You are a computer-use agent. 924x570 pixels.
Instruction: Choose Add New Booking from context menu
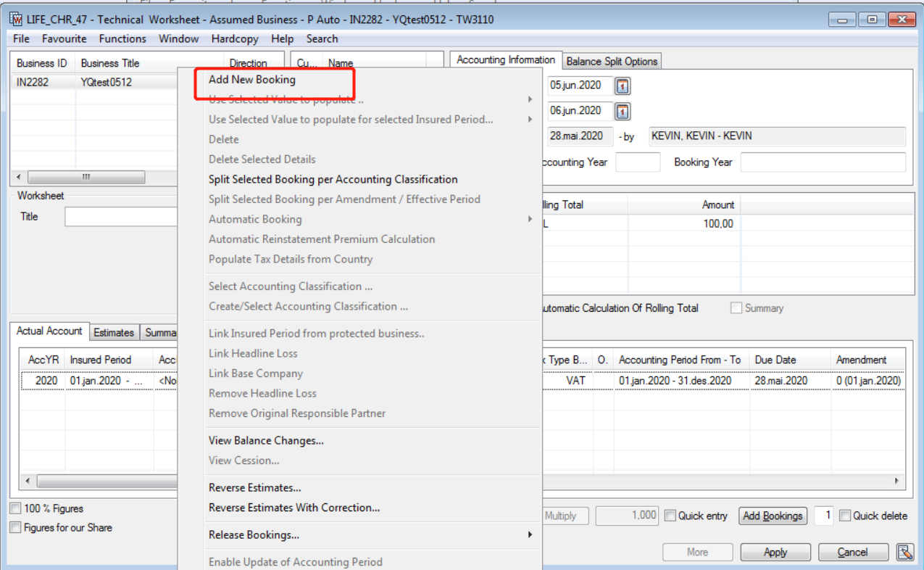tap(252, 80)
